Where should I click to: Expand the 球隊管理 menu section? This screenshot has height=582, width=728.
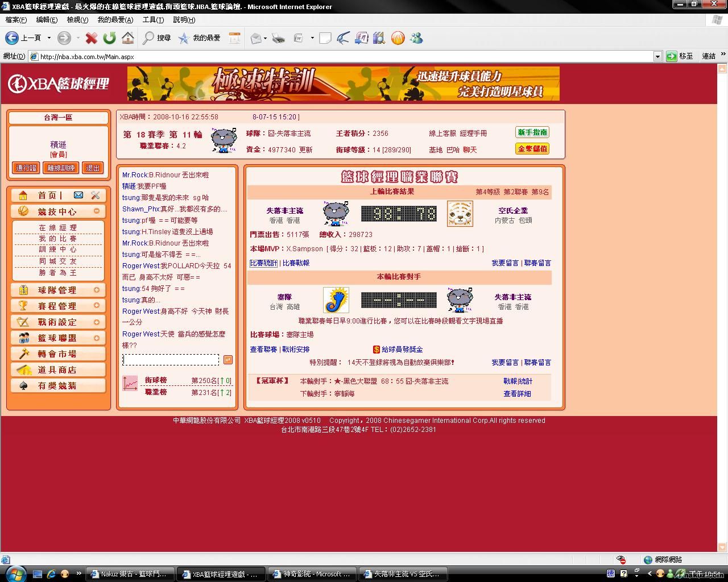(x=97, y=290)
